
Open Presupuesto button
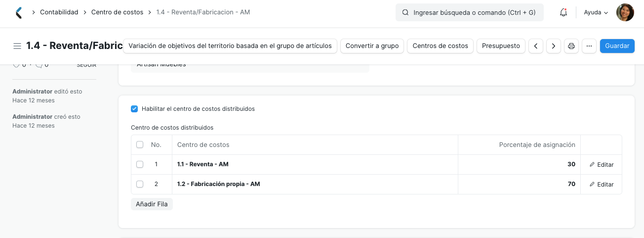501,46
